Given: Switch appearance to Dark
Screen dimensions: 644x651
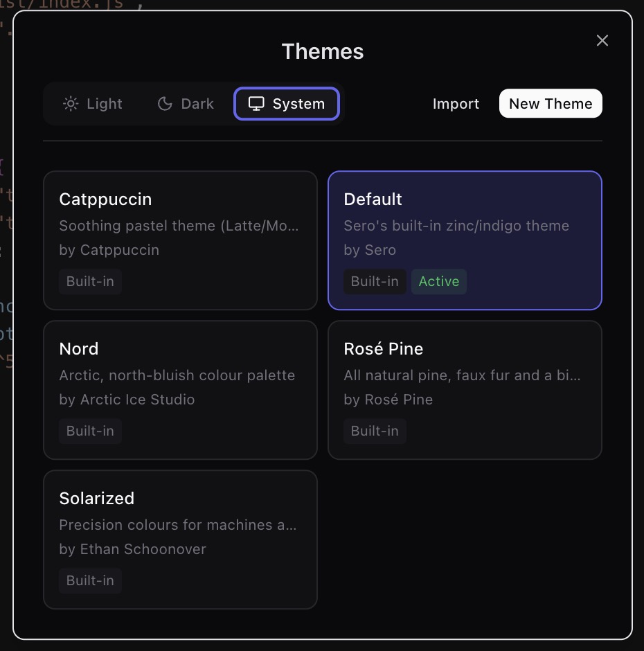Looking at the screenshot, I should pos(185,103).
